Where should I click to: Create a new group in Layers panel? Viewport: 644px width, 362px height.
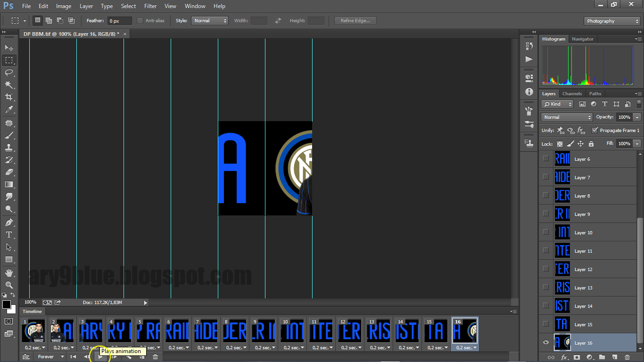(602, 357)
